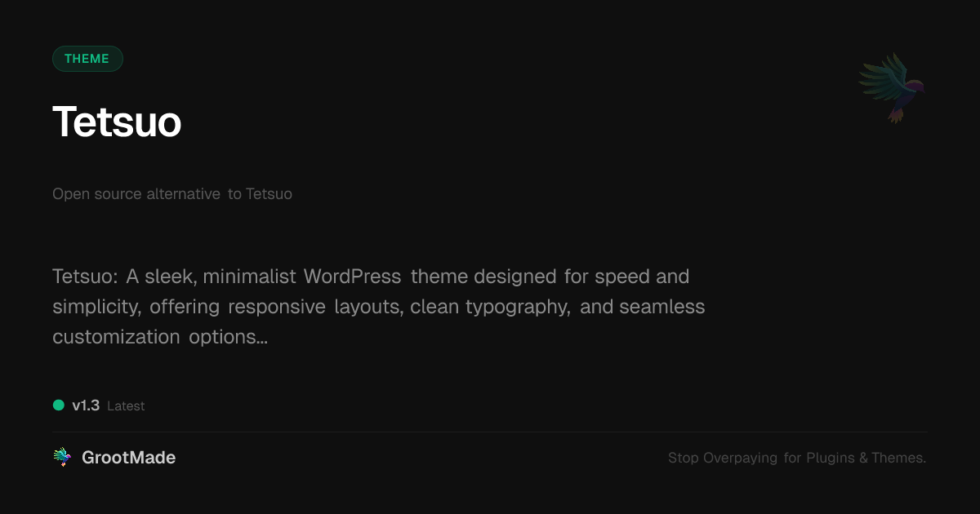This screenshot has width=980, height=514.
Task: Click the word 'seamless' in the description
Action: (662, 307)
